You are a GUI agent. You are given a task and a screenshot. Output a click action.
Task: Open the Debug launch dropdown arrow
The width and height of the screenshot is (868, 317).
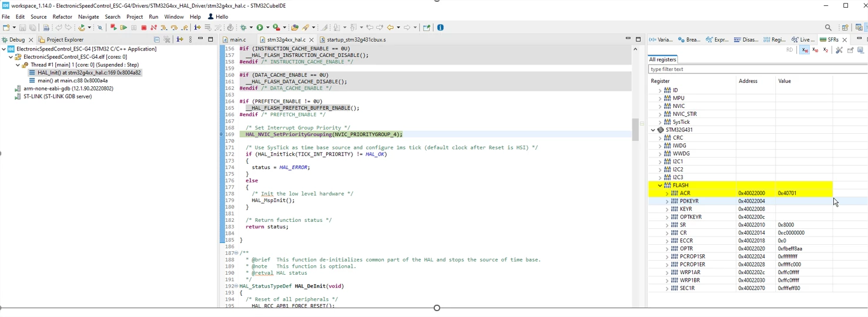click(251, 28)
